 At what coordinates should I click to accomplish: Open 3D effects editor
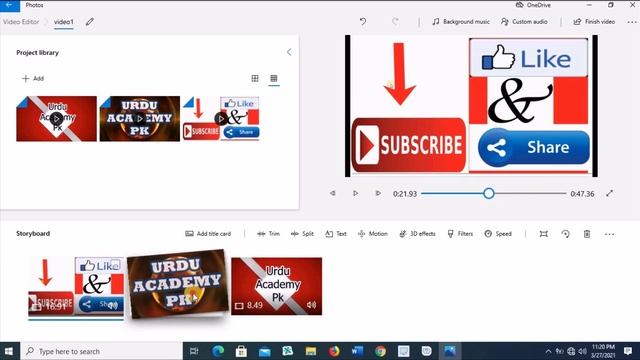pyautogui.click(x=417, y=234)
